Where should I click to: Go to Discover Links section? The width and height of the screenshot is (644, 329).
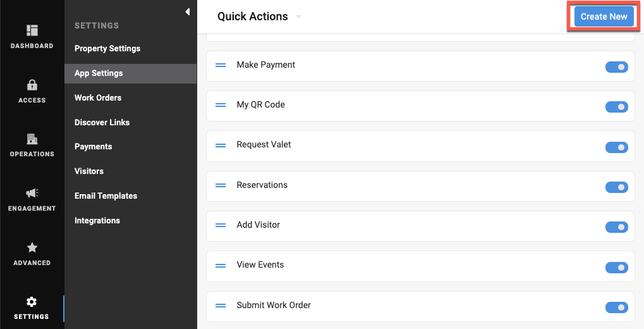coord(102,122)
